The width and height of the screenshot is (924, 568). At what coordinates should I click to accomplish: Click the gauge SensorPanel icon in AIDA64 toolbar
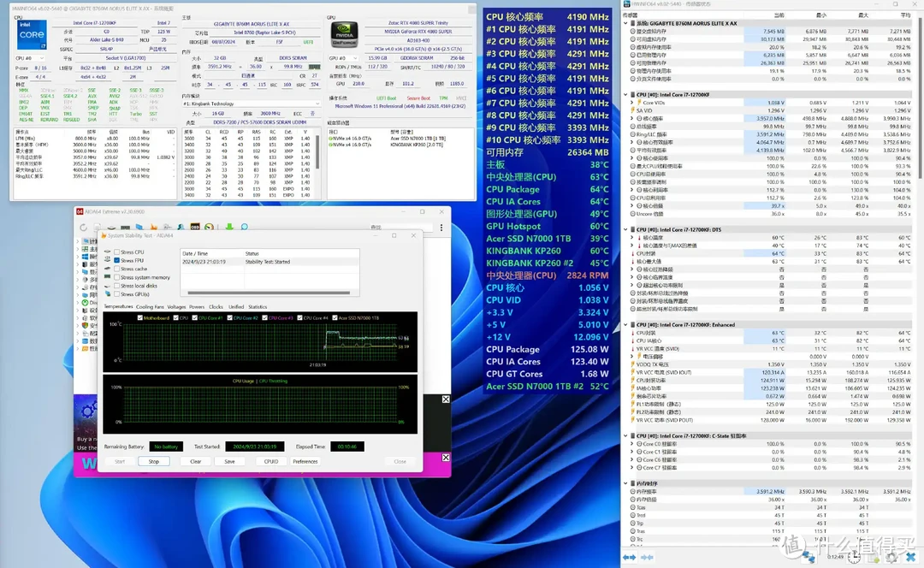[210, 227]
